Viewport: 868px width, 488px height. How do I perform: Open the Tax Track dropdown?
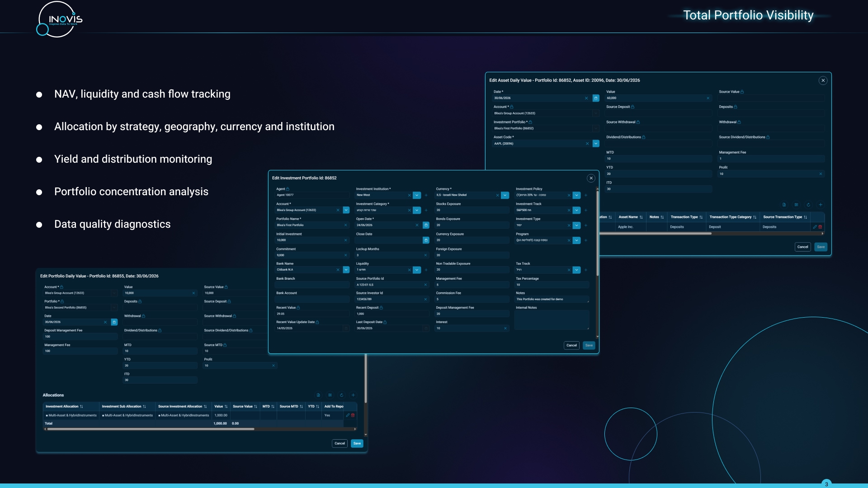coord(576,270)
